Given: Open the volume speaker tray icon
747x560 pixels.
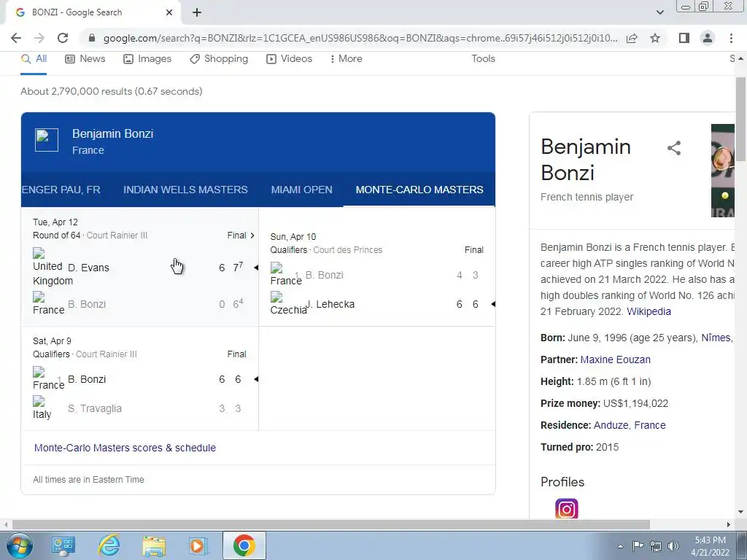Looking at the screenshot, I should 673,546.
